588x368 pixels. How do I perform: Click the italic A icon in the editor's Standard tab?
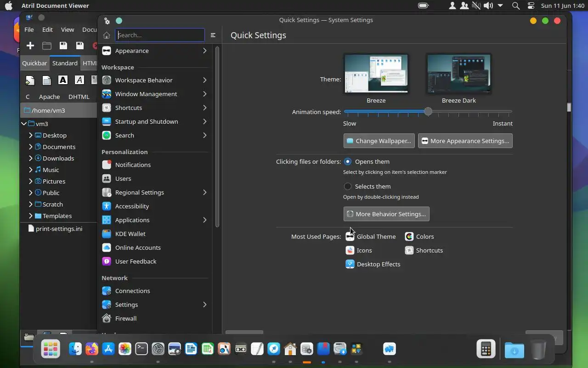tap(79, 80)
